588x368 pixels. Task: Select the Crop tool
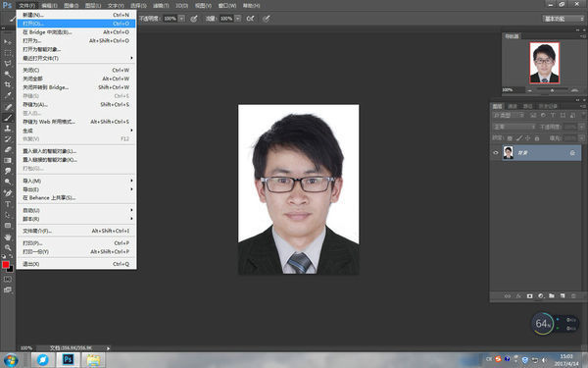click(8, 84)
